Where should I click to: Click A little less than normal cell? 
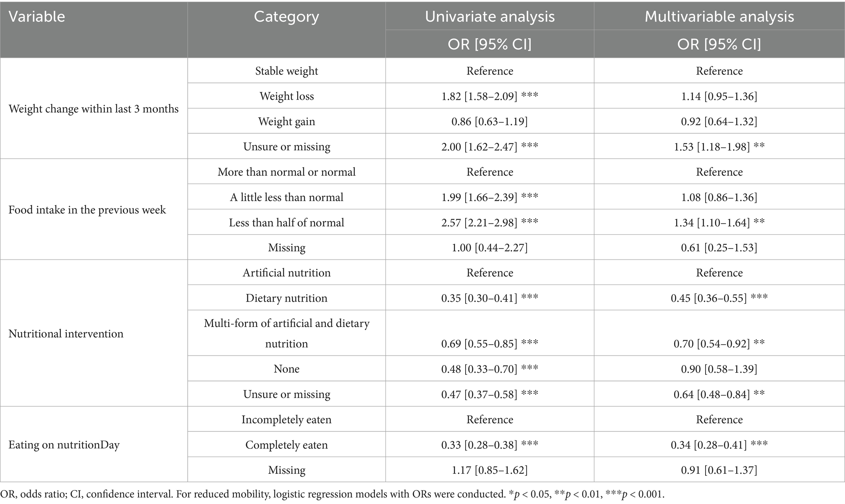(x=287, y=197)
